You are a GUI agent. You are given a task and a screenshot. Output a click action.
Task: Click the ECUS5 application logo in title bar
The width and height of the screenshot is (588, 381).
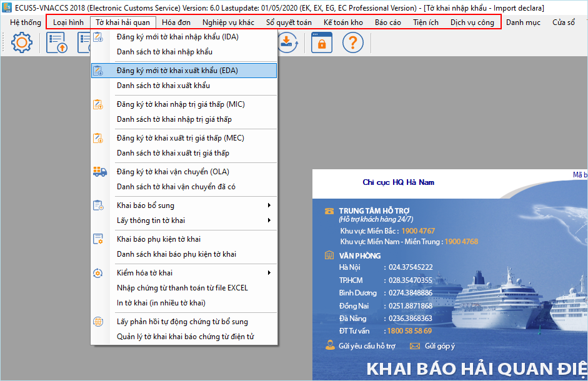coord(6,7)
